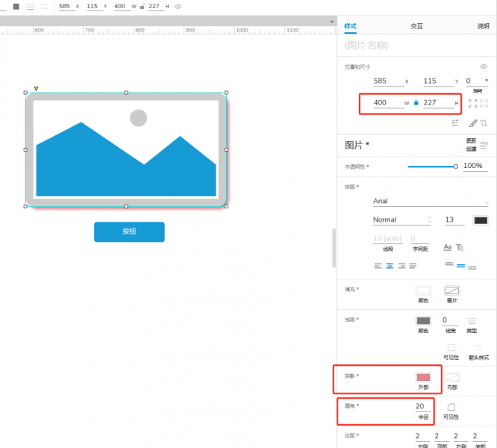Image resolution: width=497 pixels, height=448 pixels.
Task: Click the corner 半径 radius field showing 20
Action: [419, 406]
